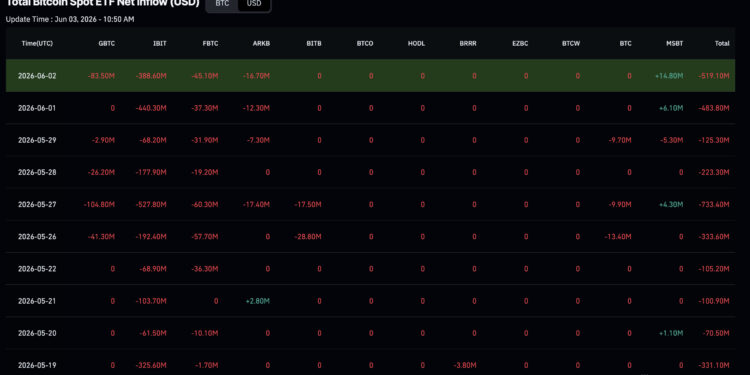Click the MSBT column header
The image size is (750, 375).
click(x=675, y=44)
